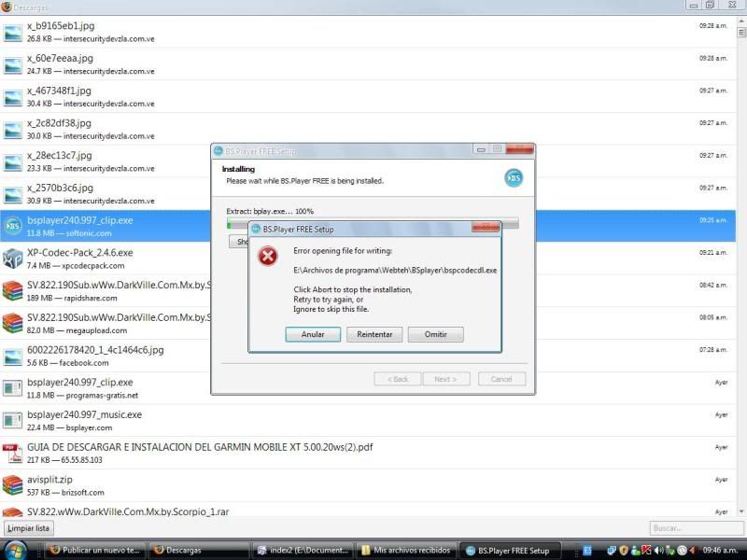This screenshot has height=560, width=747.
Task: Select the 6002226178420_1_4c1464c6.jpg file name
Action: coord(95,350)
